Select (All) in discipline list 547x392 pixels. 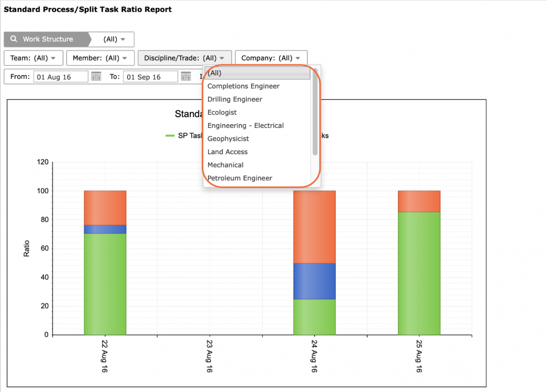(257, 73)
